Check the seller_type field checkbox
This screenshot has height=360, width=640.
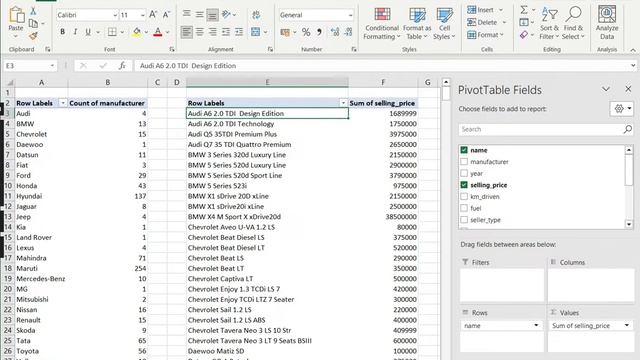[464, 220]
